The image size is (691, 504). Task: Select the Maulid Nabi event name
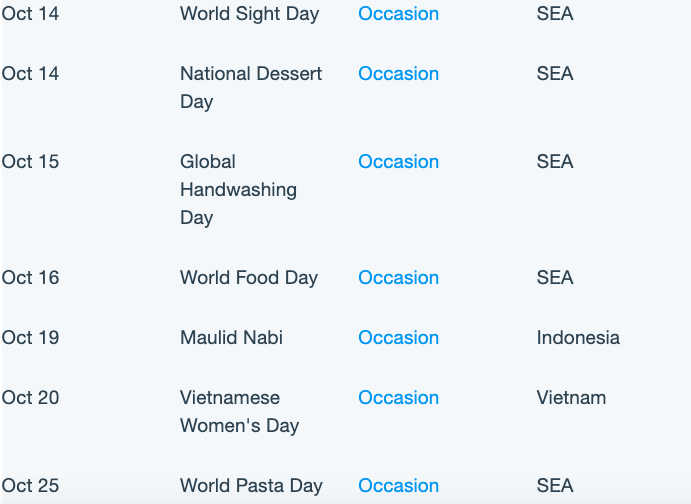tap(231, 337)
